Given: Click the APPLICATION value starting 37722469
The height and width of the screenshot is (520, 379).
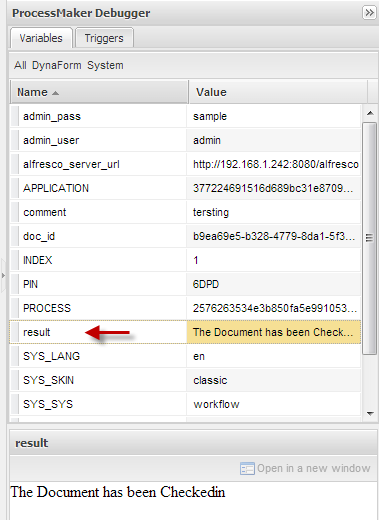Looking at the screenshot, I should 273,188.
